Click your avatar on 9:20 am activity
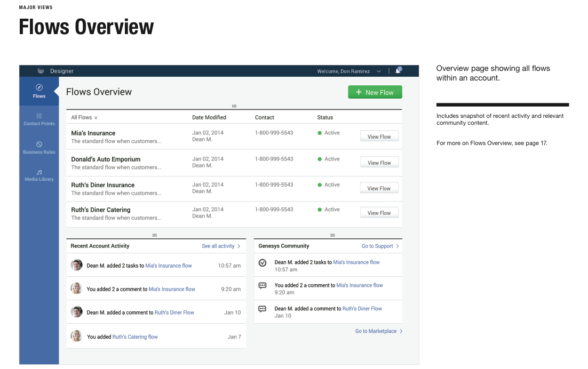Screen dimensions: 588x369 [77, 288]
